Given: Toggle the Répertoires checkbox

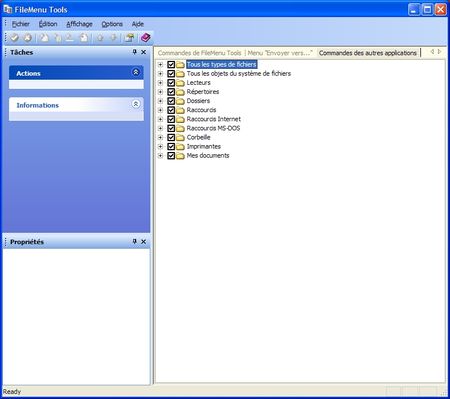Looking at the screenshot, I should pyautogui.click(x=171, y=92).
